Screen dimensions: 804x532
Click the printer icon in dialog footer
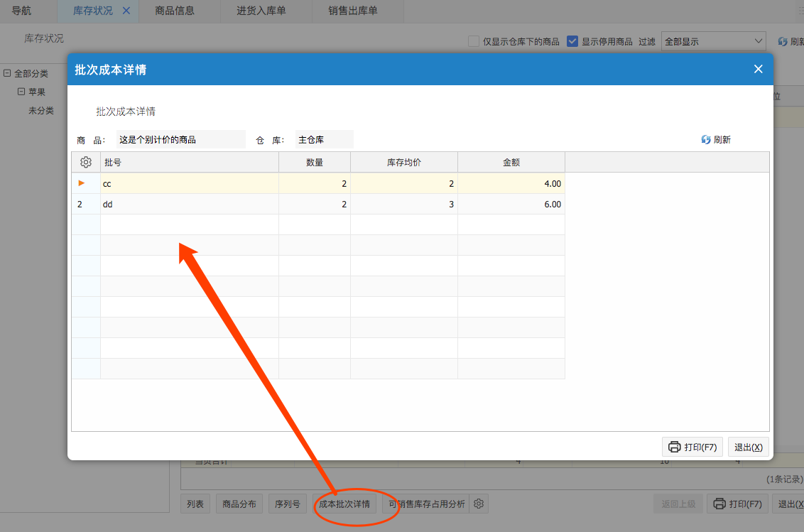(x=674, y=447)
